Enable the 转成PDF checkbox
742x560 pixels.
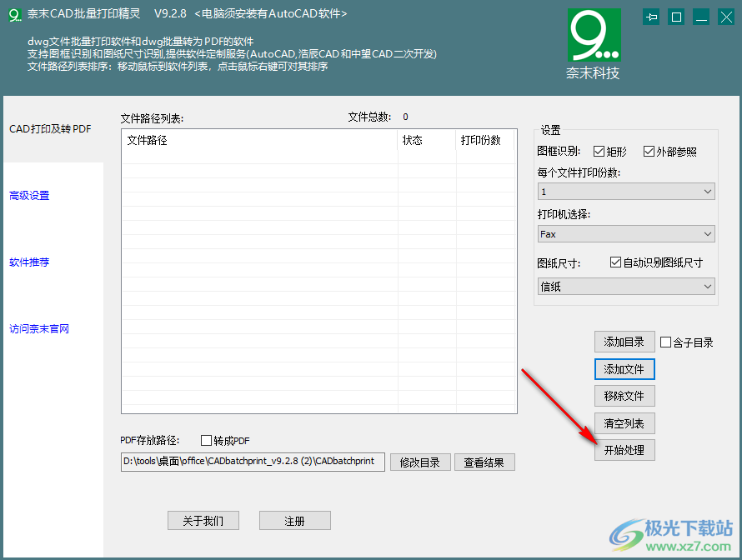tap(206, 440)
